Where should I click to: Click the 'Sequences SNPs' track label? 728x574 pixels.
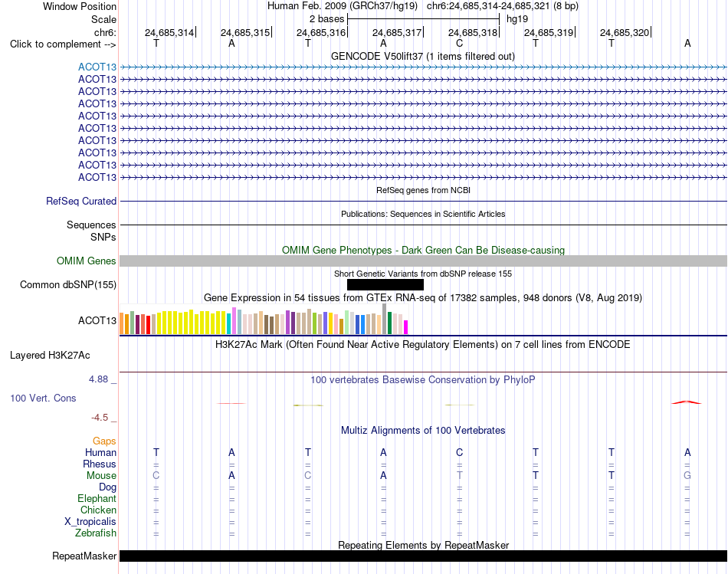pos(91,231)
